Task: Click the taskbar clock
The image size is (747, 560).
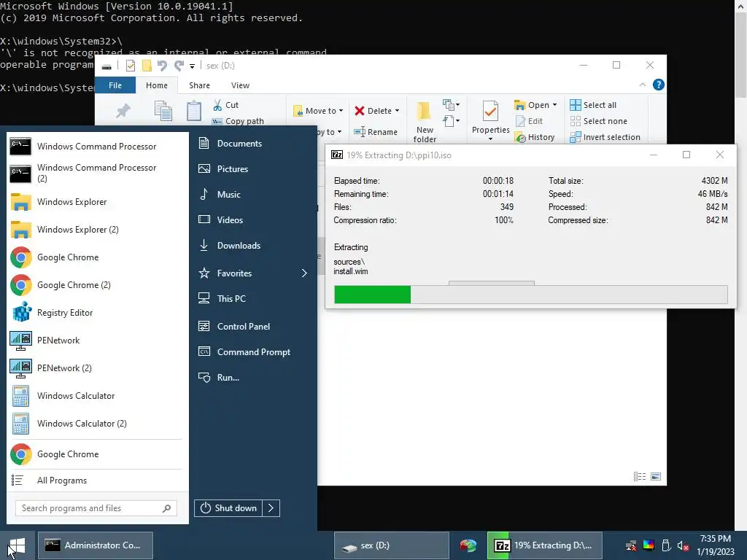Action: coord(715,545)
